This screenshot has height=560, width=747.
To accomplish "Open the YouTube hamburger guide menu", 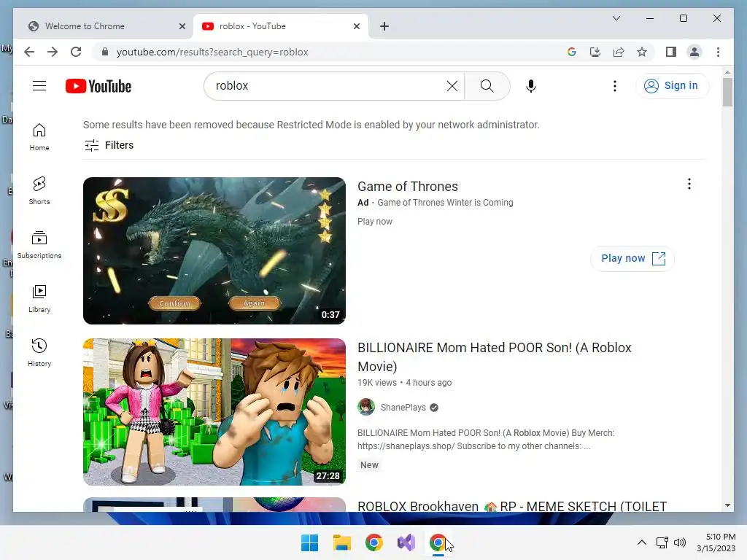I will 39,86.
